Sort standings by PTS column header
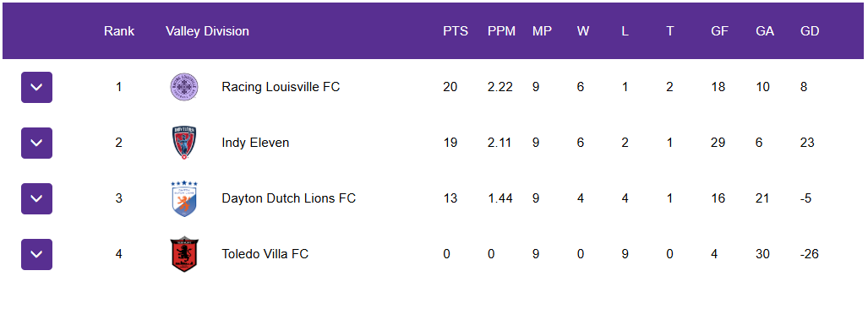This screenshot has width=868, height=314. pyautogui.click(x=455, y=31)
